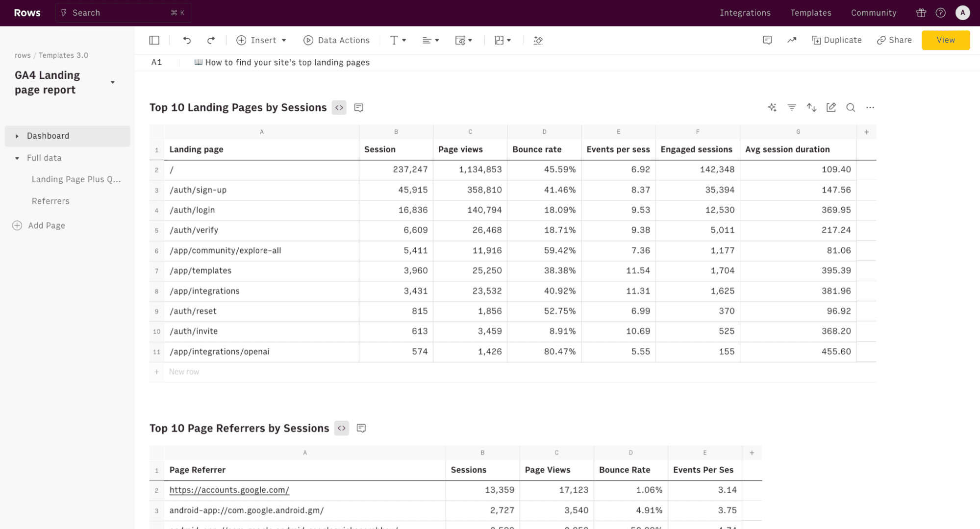Viewport: 980px width, 529px height.
Task: Select the 369.95 duration cell
Action: (798, 210)
